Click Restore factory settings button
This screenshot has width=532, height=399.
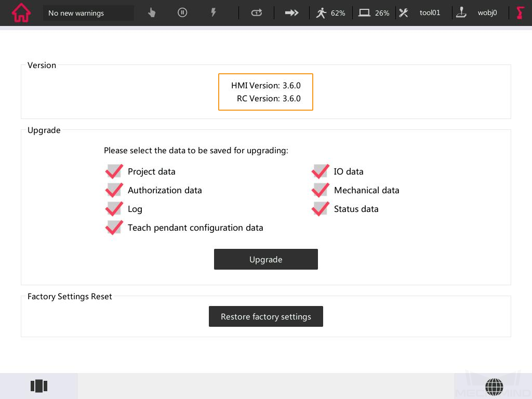(265, 316)
